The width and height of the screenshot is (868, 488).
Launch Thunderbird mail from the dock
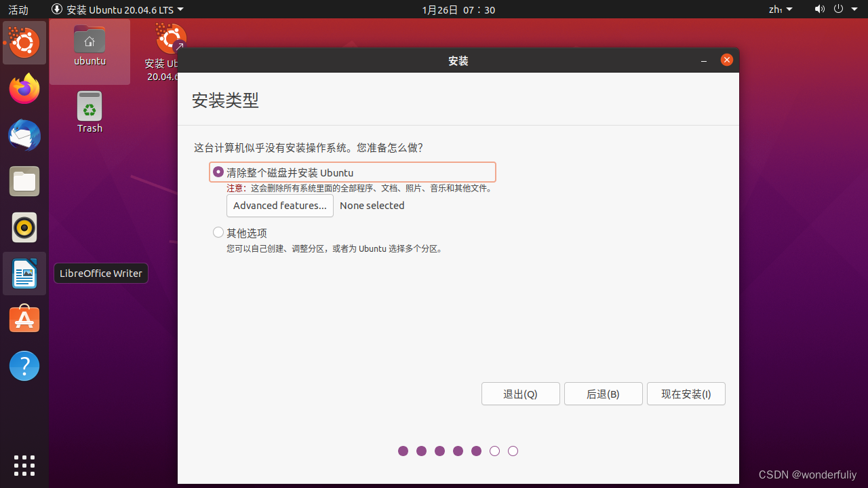click(x=24, y=135)
